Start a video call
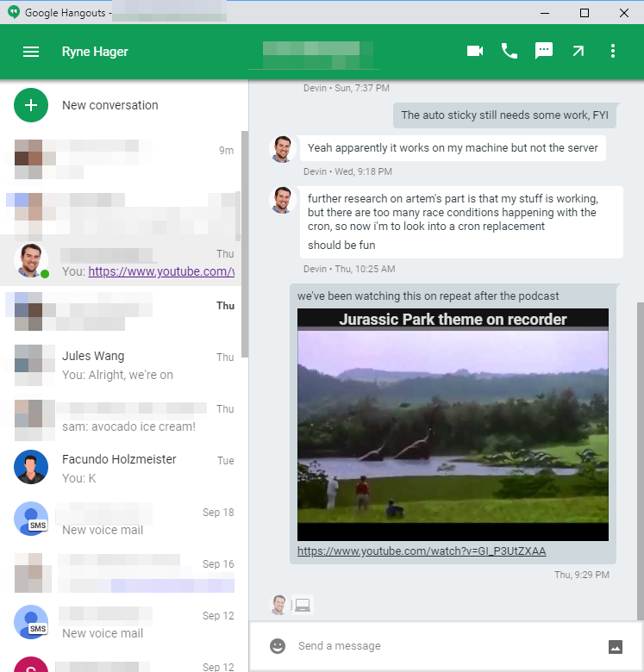The width and height of the screenshot is (644, 672). point(475,52)
